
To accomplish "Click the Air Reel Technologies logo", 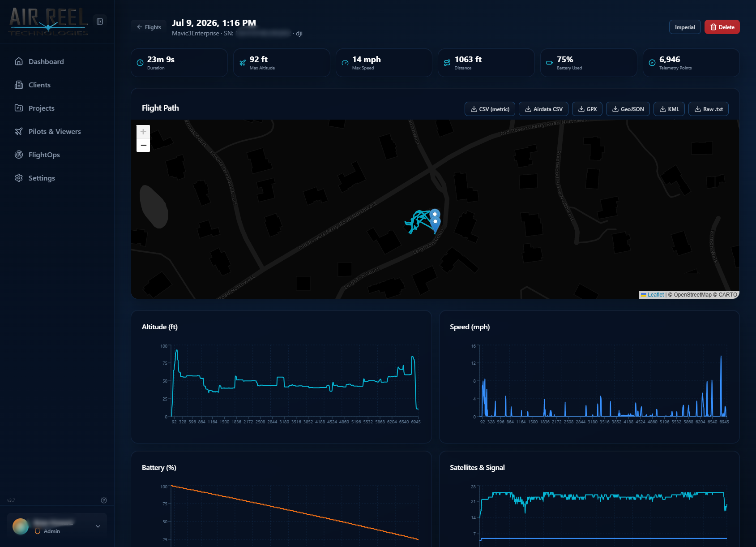I will (49, 22).
